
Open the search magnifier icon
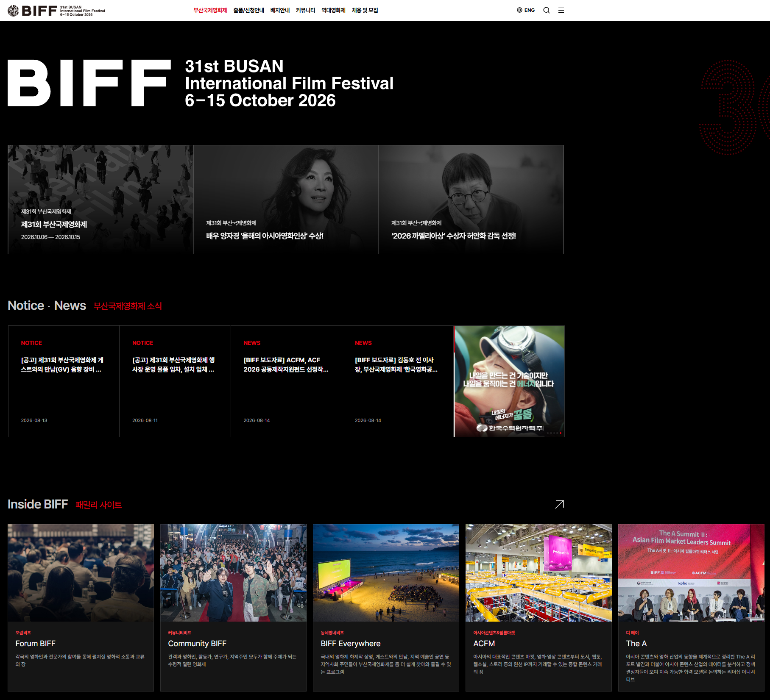point(547,10)
